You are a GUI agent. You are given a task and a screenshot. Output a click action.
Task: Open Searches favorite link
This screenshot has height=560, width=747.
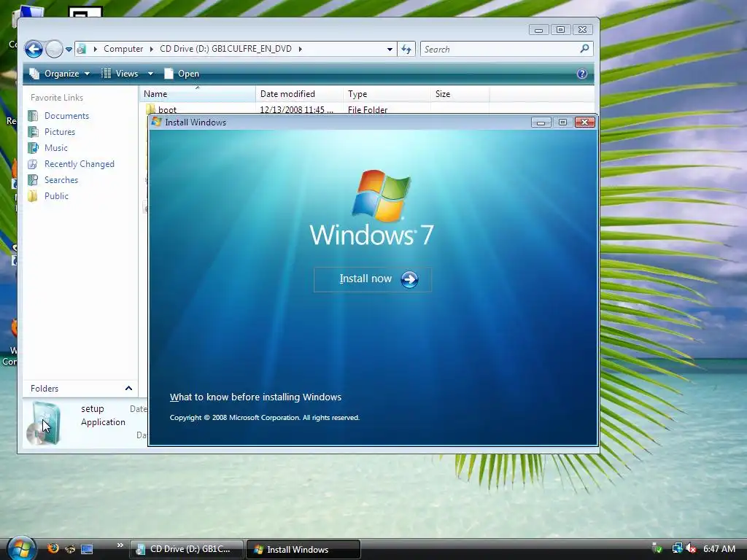coord(61,180)
